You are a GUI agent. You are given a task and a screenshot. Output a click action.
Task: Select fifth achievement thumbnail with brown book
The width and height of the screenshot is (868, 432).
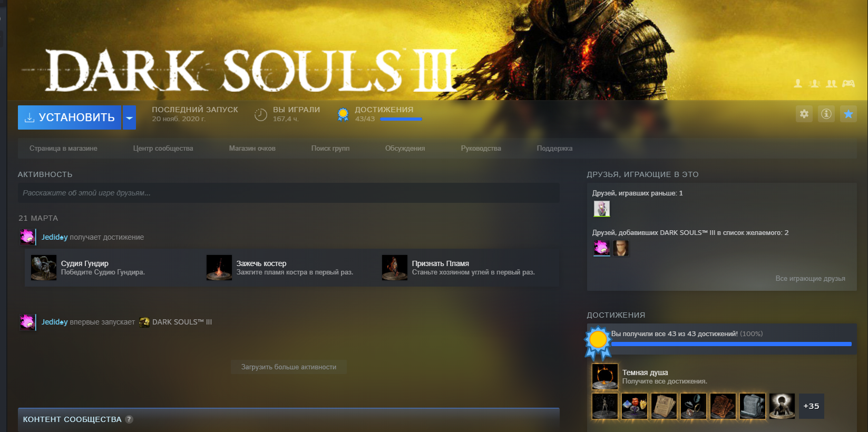tap(723, 406)
